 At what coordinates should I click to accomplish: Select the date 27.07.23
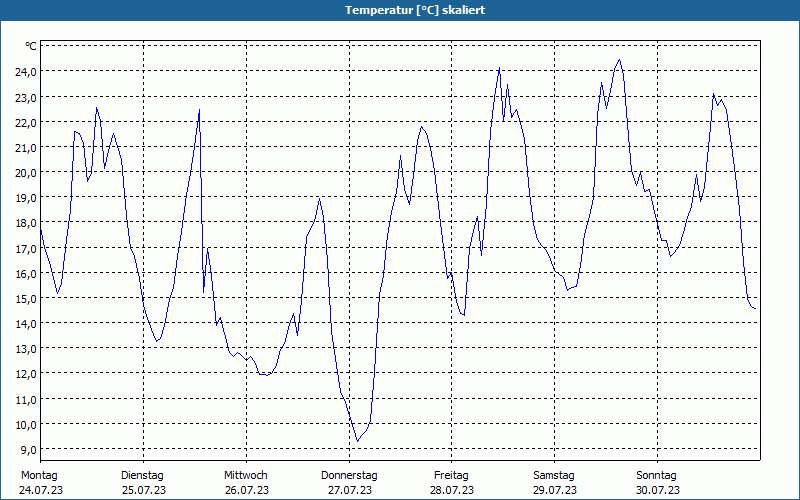(349, 490)
